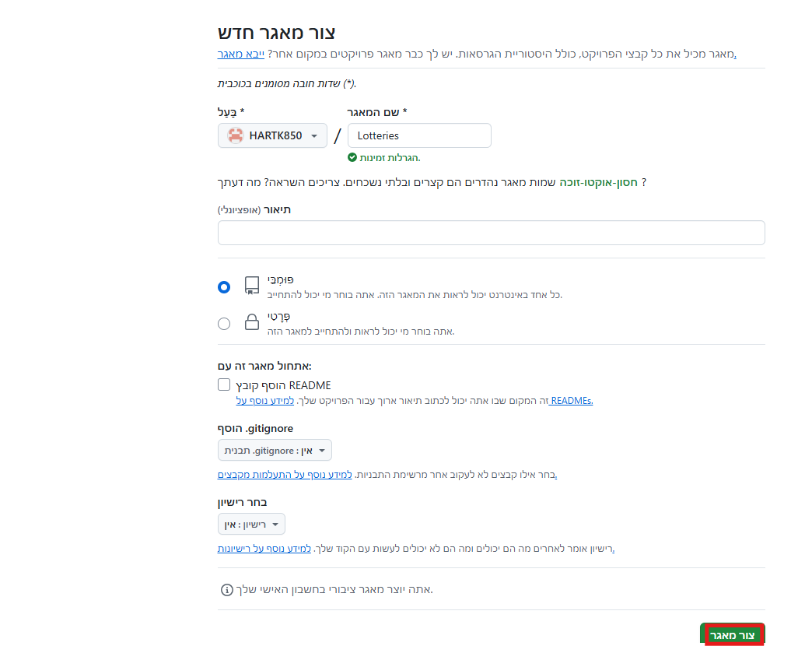
Task: Focus the Lotteries repository name field
Action: click(x=419, y=135)
